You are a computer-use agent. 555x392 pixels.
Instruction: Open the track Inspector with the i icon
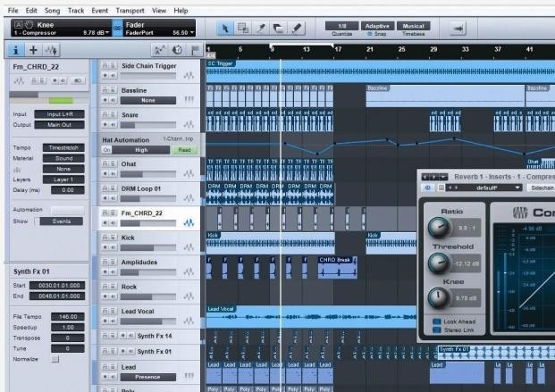point(19,50)
